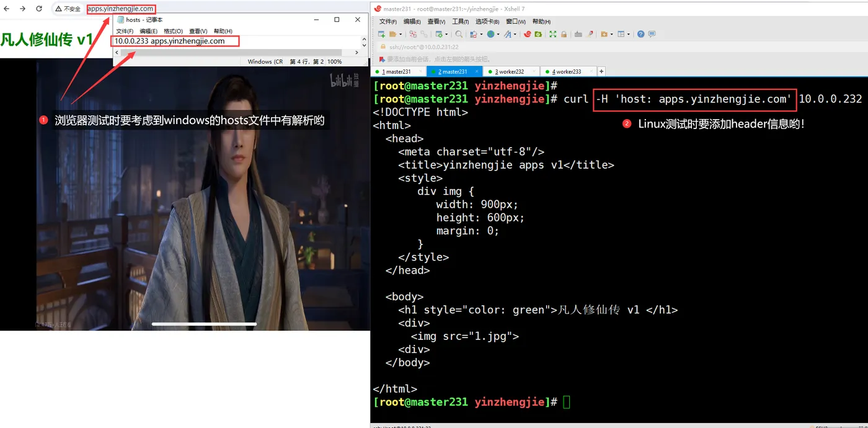Viewport: 868px width, 428px height.
Task: Click the 不安全 security warning indicator
Action: (68, 9)
